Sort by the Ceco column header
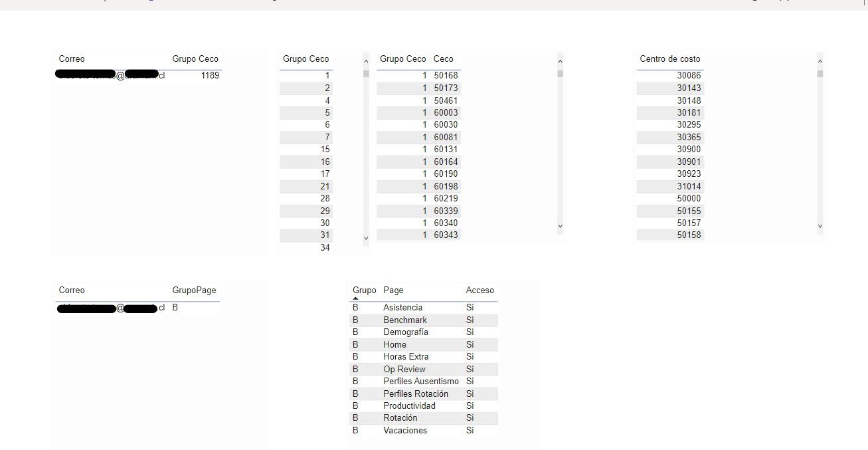 tap(444, 59)
